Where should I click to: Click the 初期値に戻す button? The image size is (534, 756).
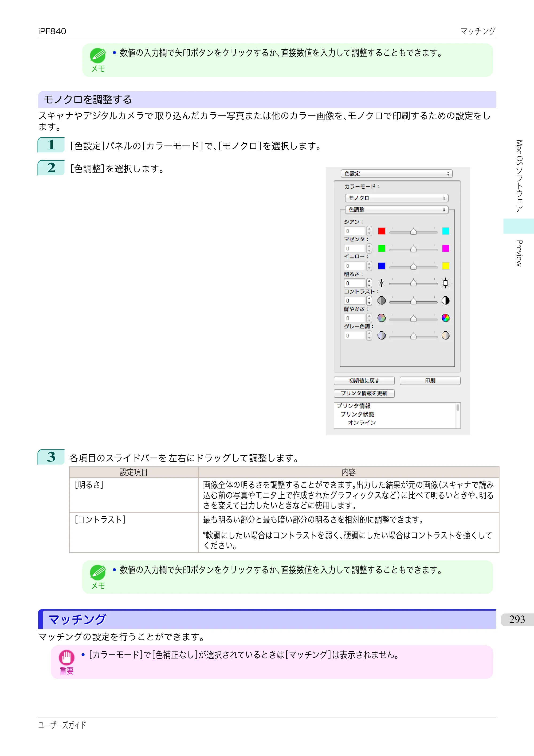coord(364,381)
